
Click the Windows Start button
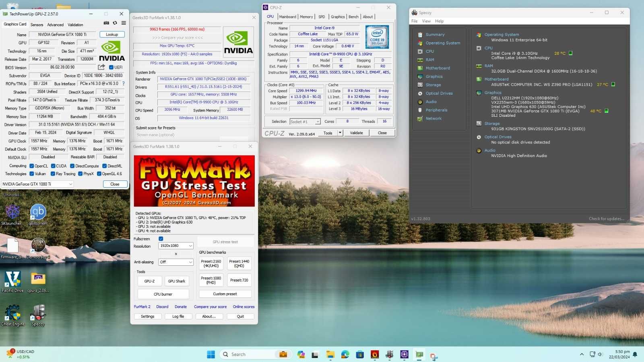211,354
